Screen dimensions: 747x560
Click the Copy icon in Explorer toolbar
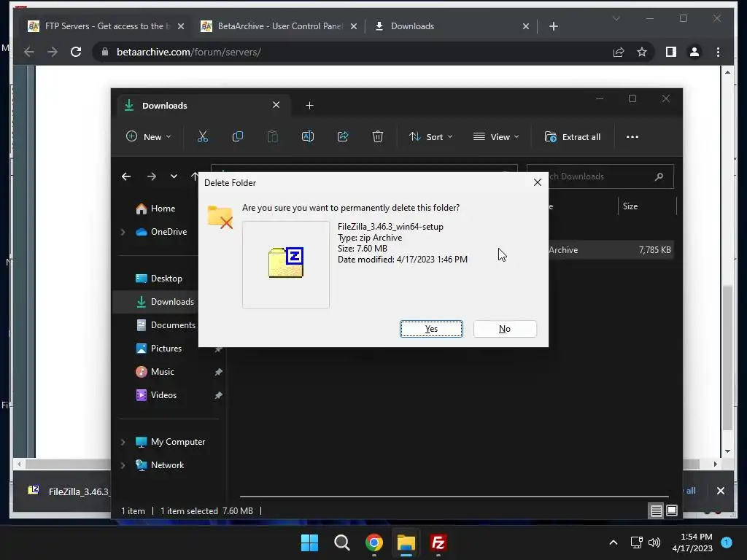click(x=237, y=136)
